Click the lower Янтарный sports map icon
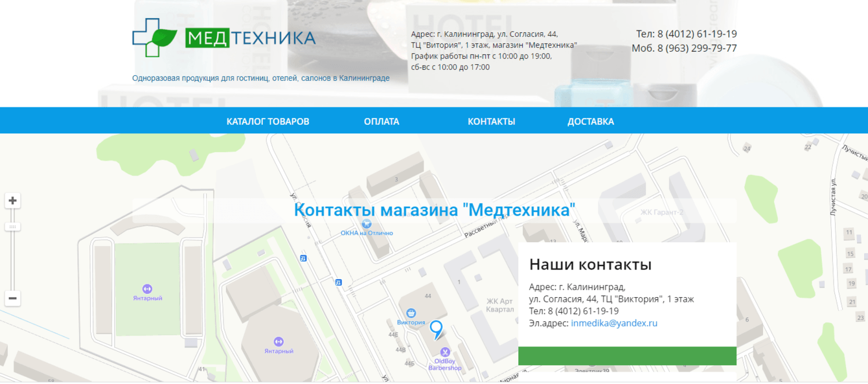 279,341
